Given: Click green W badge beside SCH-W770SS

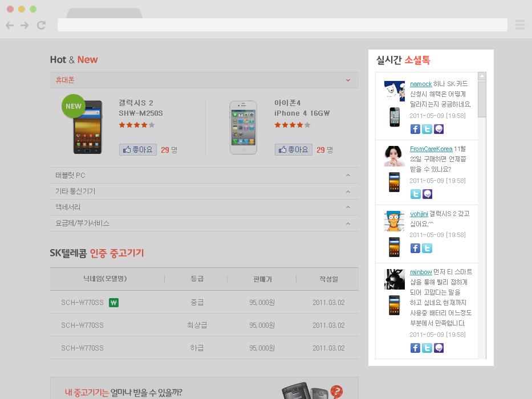Looking at the screenshot, I should pos(113,303).
